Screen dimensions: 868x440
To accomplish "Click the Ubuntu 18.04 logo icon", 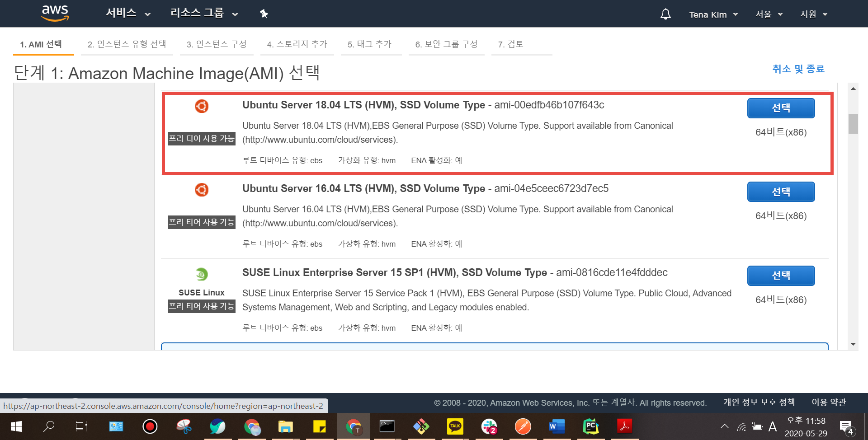I will (x=202, y=106).
